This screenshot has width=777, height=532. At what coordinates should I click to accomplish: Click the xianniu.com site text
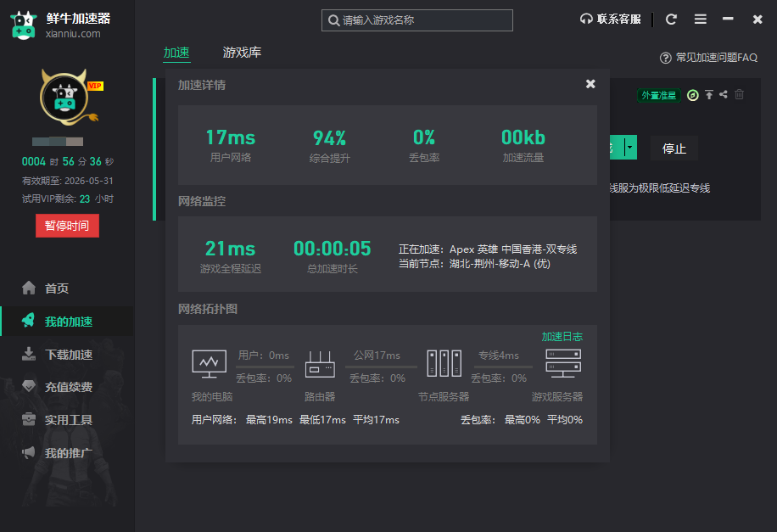[73, 34]
